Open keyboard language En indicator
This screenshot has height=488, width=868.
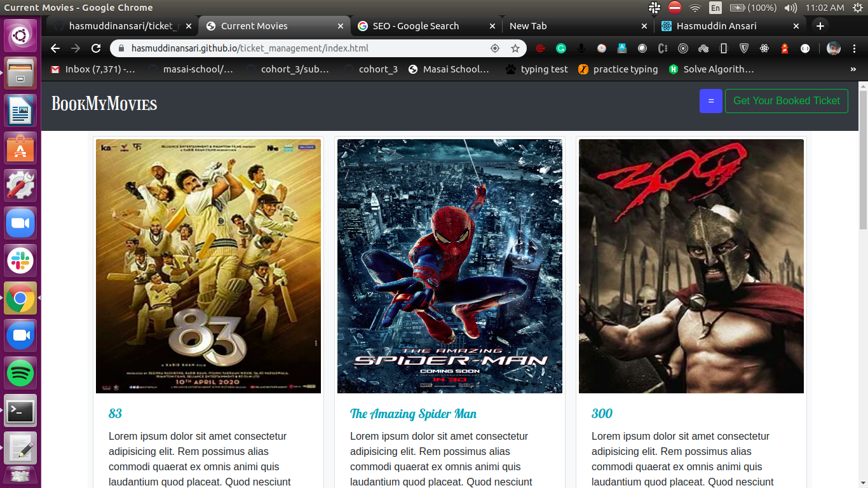(715, 8)
